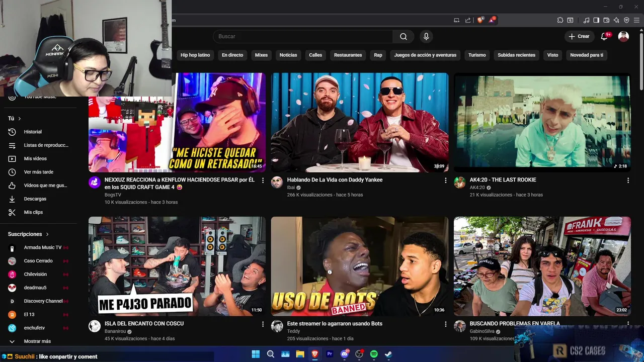Select En directo filter chip

tap(232, 55)
